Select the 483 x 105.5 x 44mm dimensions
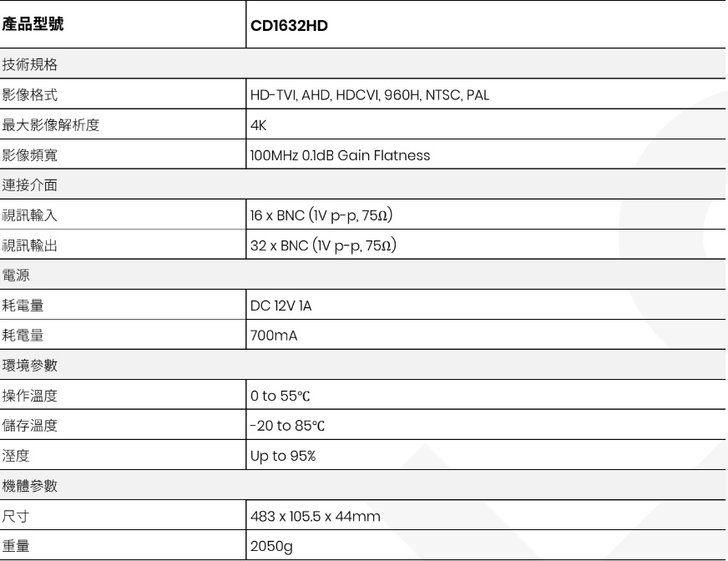Screen dimensions: 728x561 316,516
